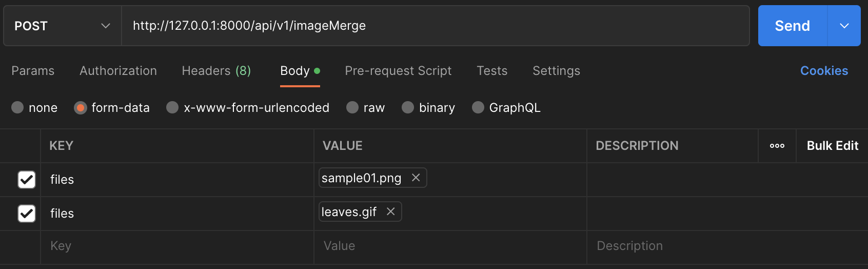Open the Send button dropdown arrow

click(x=844, y=26)
